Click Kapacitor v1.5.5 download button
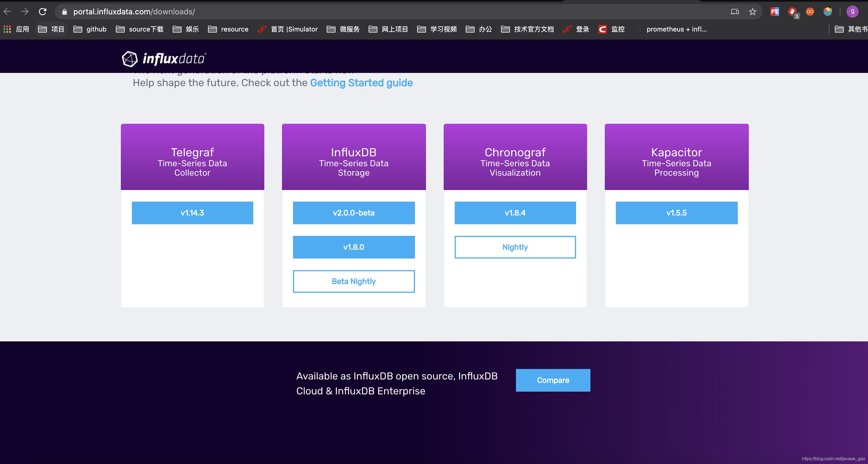 [676, 213]
